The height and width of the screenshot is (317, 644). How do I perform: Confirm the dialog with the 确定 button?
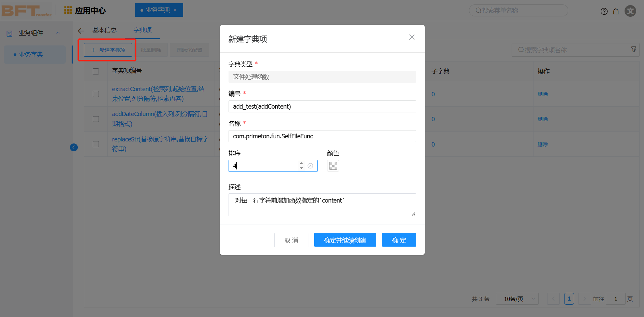click(399, 240)
